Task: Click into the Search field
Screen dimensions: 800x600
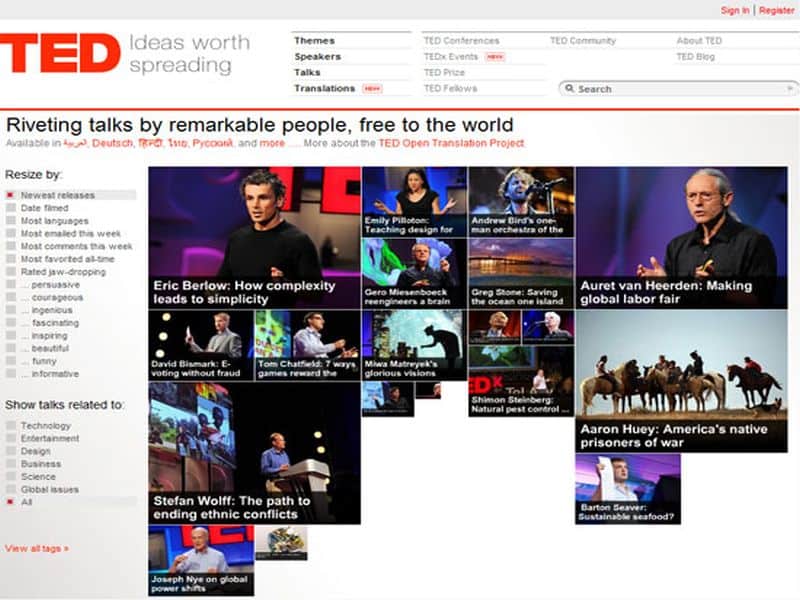Action: coord(679,89)
